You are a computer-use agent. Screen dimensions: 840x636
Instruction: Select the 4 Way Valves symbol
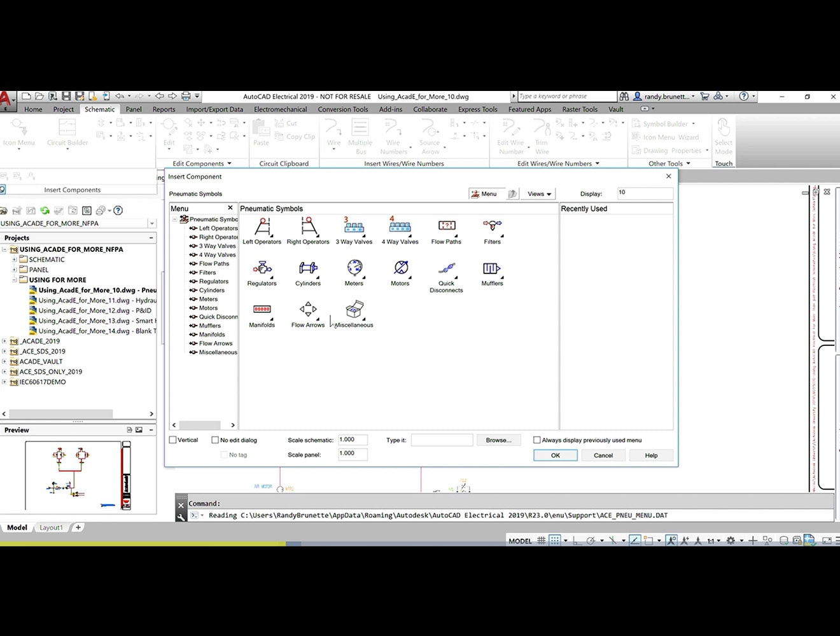coord(399,229)
